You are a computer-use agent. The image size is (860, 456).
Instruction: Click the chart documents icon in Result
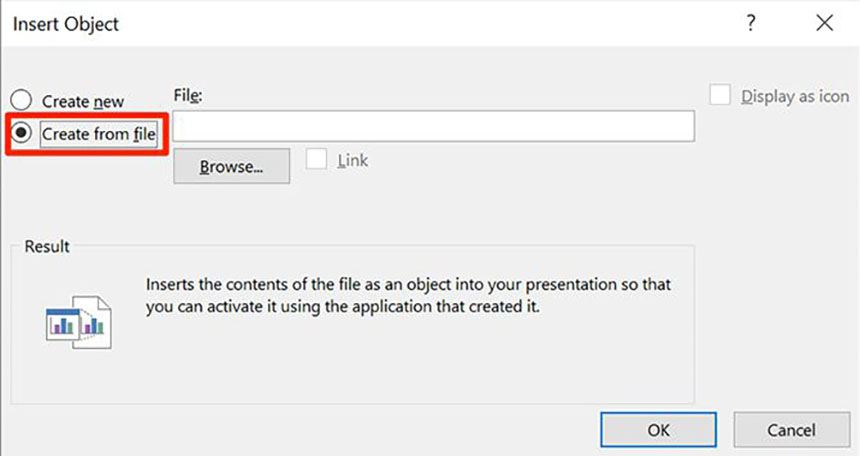pyautogui.click(x=79, y=320)
